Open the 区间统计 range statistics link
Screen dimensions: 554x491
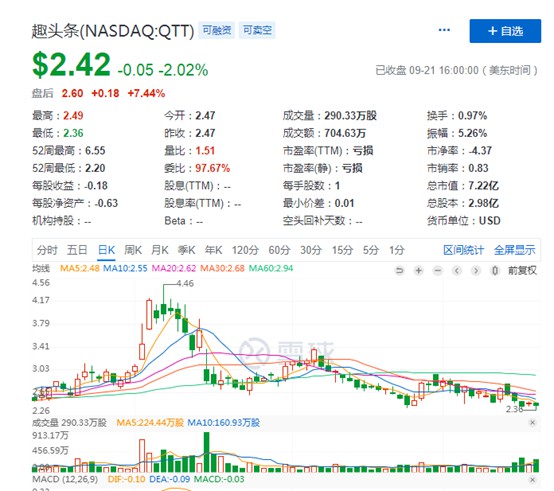[x=464, y=250]
